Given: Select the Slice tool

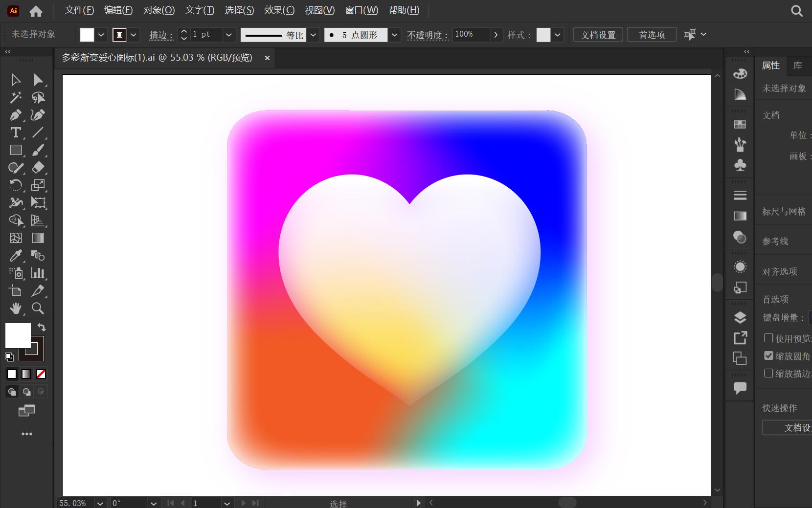Looking at the screenshot, I should (x=38, y=290).
